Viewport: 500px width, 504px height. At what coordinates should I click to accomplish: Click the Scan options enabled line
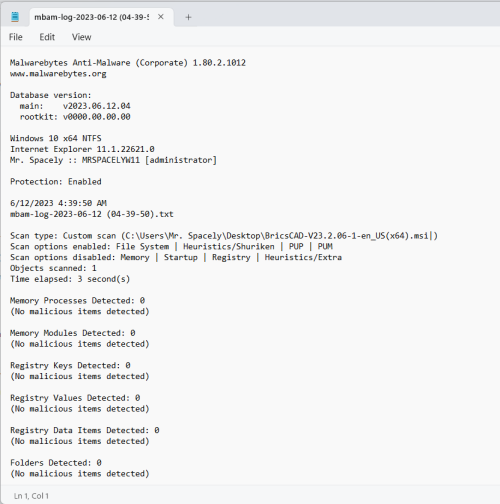[171, 246]
